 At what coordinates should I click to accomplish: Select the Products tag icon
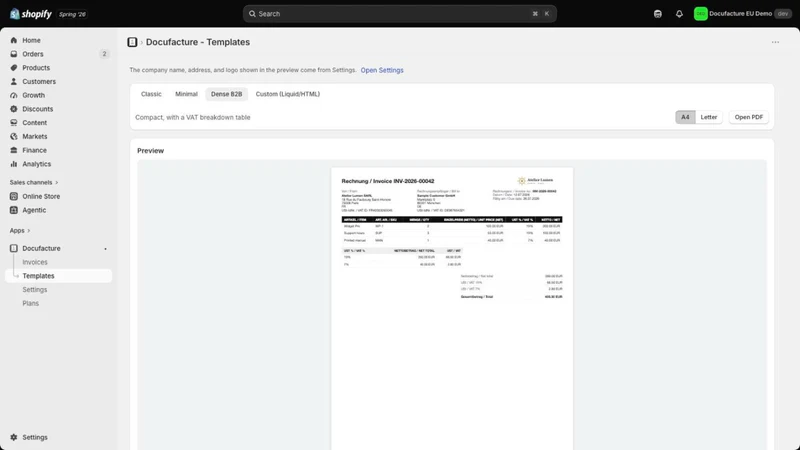pos(14,67)
